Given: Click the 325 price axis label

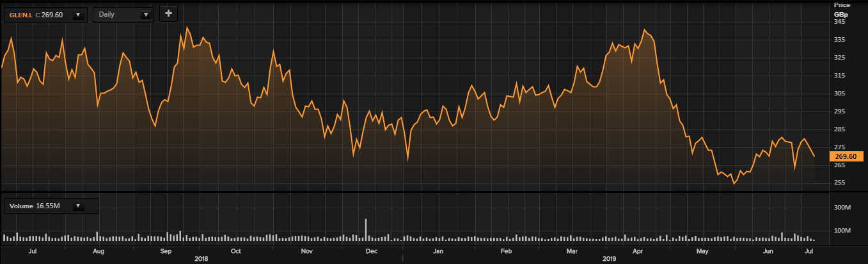Looking at the screenshot, I should [839, 58].
